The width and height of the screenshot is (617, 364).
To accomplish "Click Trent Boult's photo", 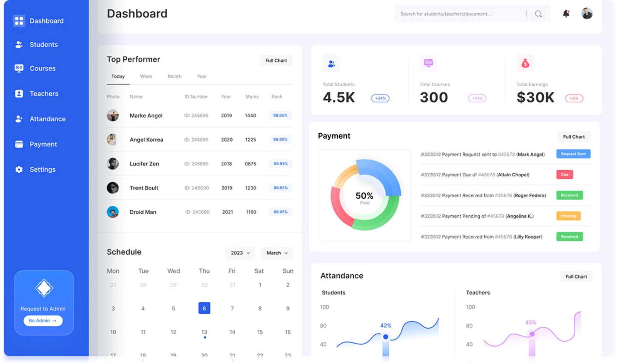I will (113, 188).
